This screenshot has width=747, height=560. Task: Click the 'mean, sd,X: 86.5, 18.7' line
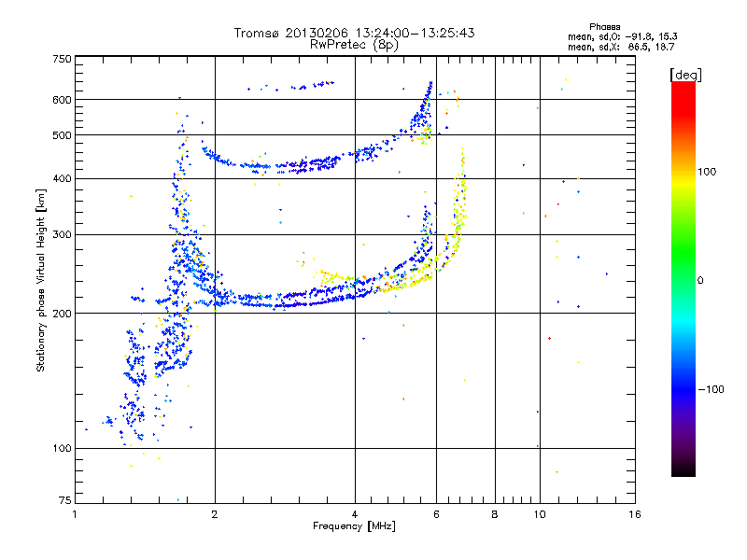(x=621, y=47)
